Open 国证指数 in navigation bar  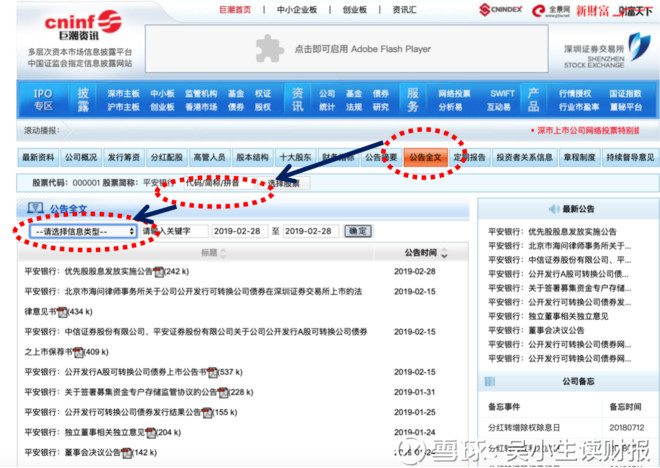(625, 93)
